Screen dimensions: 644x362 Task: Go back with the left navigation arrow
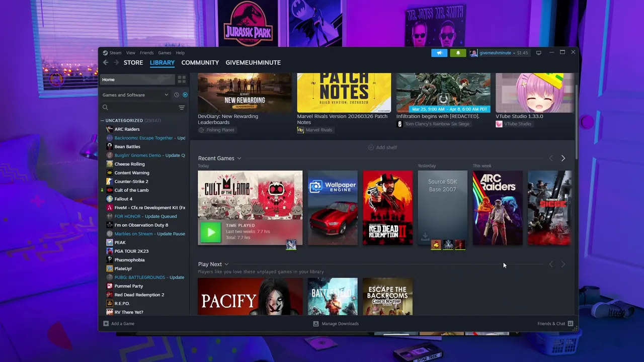106,62
